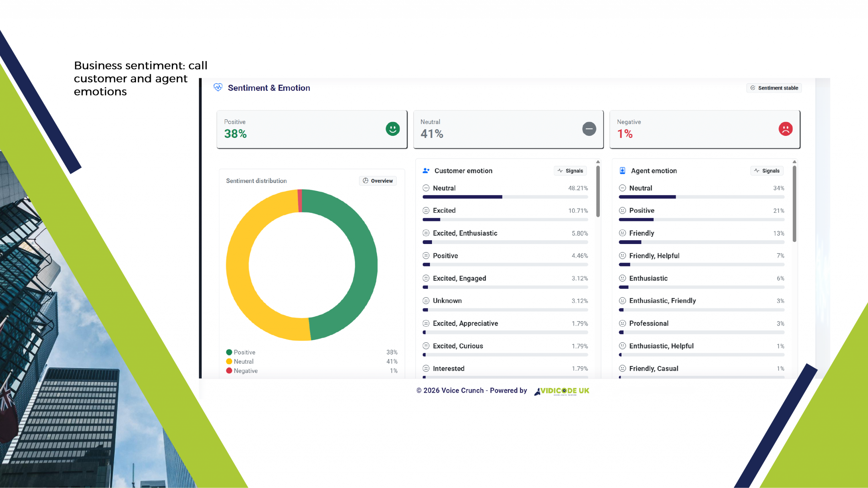868x488 pixels.
Task: Click the "Unknown" customer emotion label
Action: [x=447, y=301]
